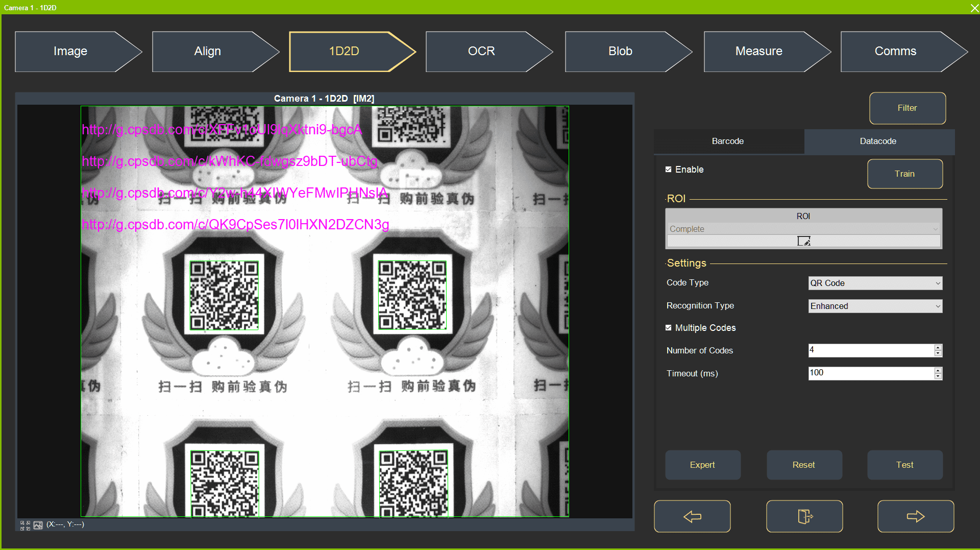Go to the Image step

click(x=78, y=52)
